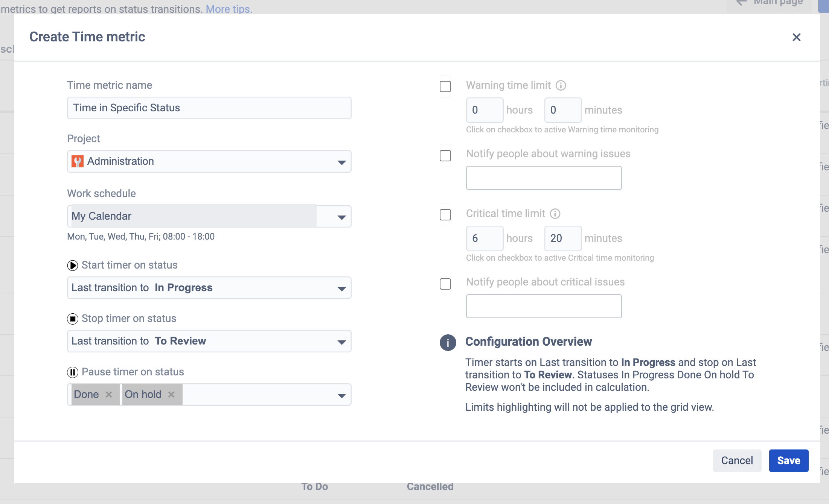Click the Start timer play icon
Screen dimensions: 829x504
pos(73,266)
